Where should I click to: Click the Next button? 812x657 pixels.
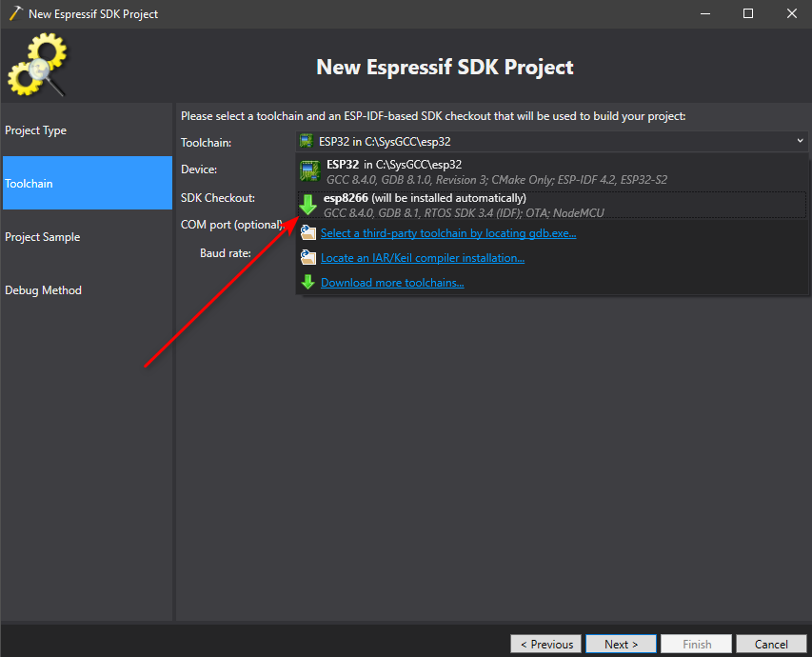click(621, 644)
